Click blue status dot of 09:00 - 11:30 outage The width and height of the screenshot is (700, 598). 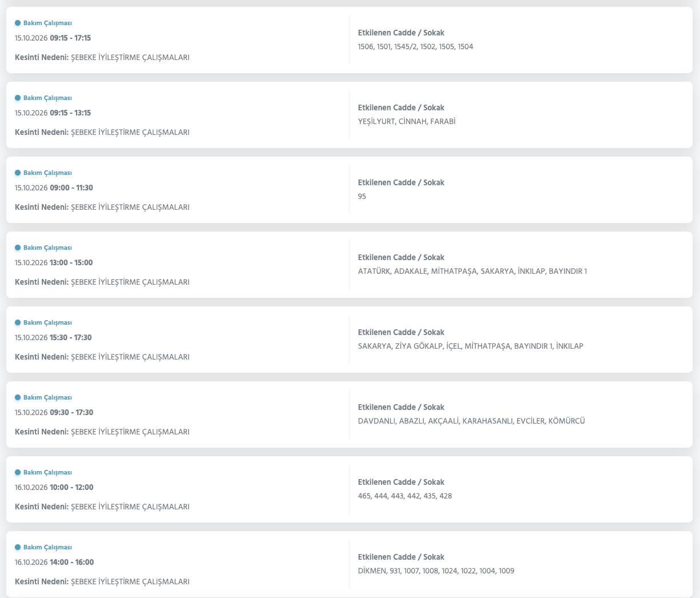pyautogui.click(x=18, y=173)
